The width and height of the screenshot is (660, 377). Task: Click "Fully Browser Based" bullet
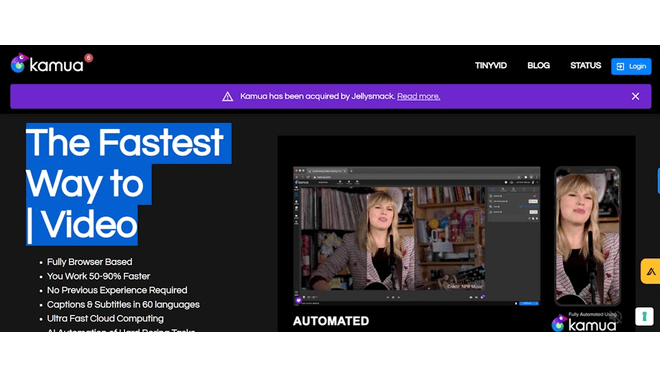click(90, 262)
